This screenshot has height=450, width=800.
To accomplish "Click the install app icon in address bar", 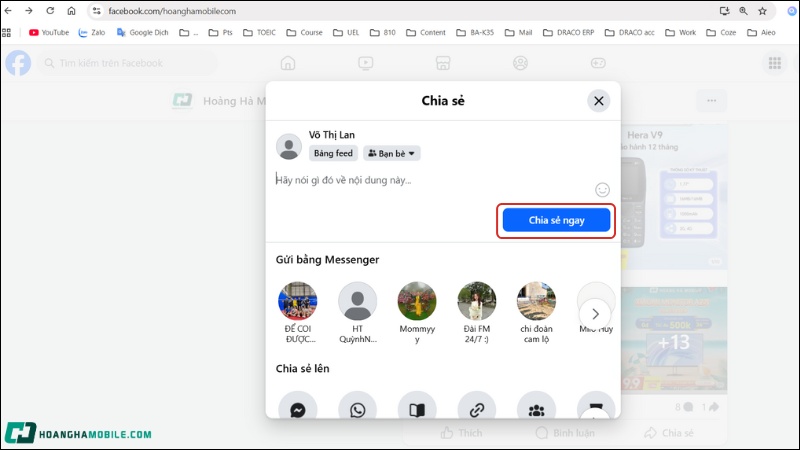I will tap(724, 11).
